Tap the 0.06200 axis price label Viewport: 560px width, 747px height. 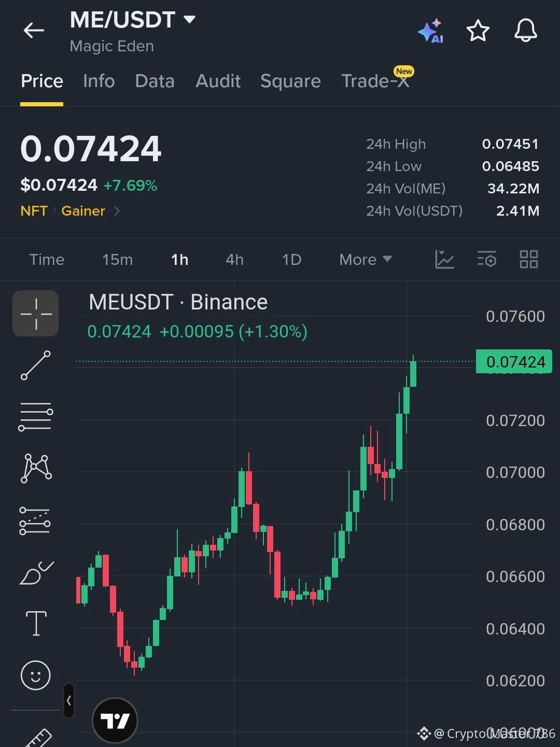click(x=515, y=681)
